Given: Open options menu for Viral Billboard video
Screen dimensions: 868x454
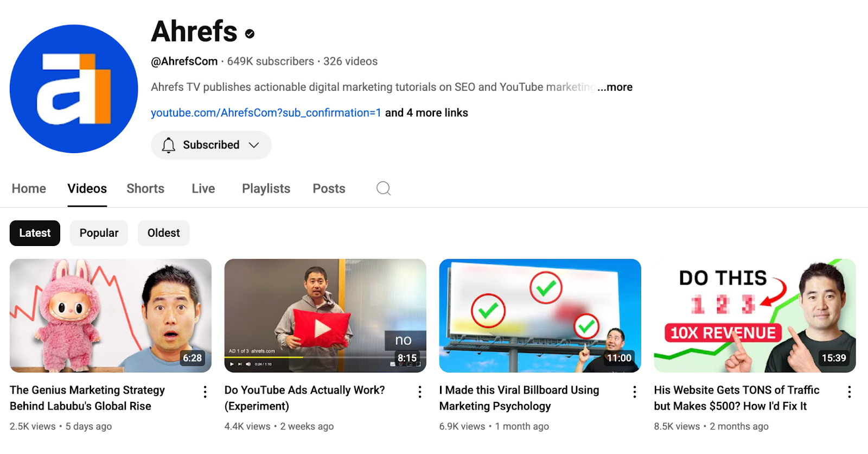Looking at the screenshot, I should pyautogui.click(x=635, y=392).
